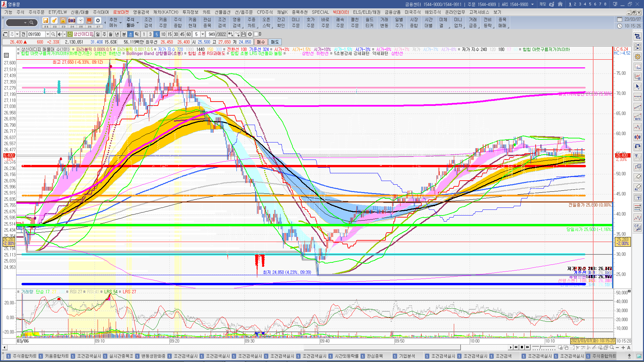This screenshot has height=362, width=644.
Task: Select the 초 (seconds) interval toggle
Action: pyautogui.click(x=130, y=34)
